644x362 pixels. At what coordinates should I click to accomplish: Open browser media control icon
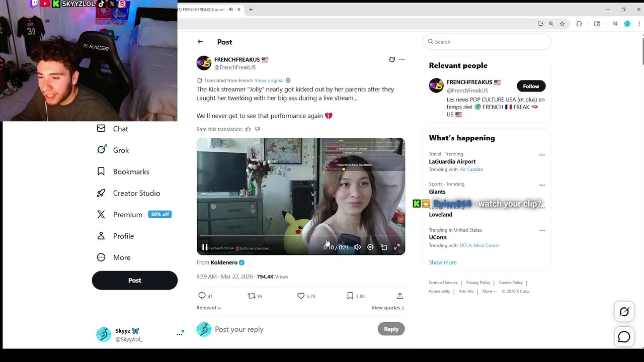615,24
